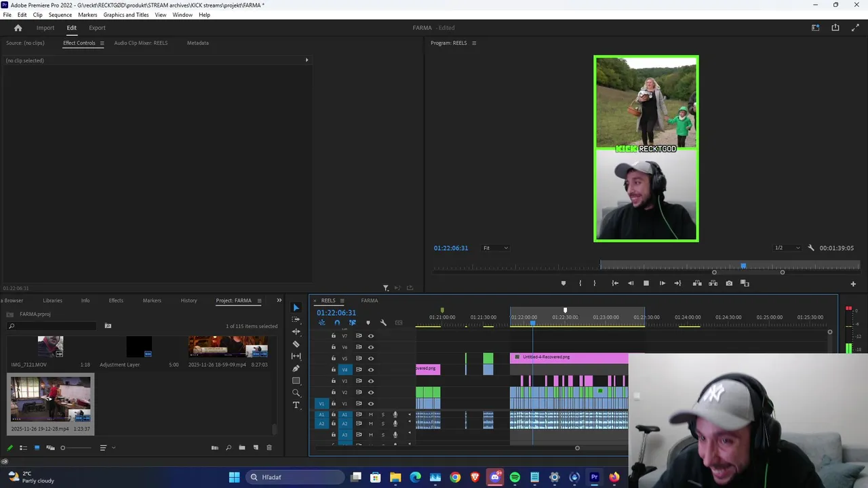Stop playback in Program monitor
Screen dimensions: 868x488
point(646,283)
